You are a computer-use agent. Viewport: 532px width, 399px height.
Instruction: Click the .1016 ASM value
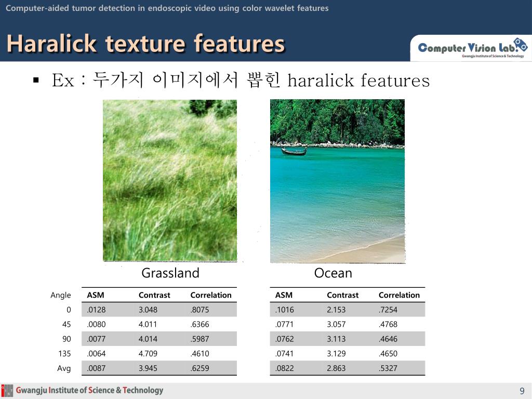coord(285,310)
